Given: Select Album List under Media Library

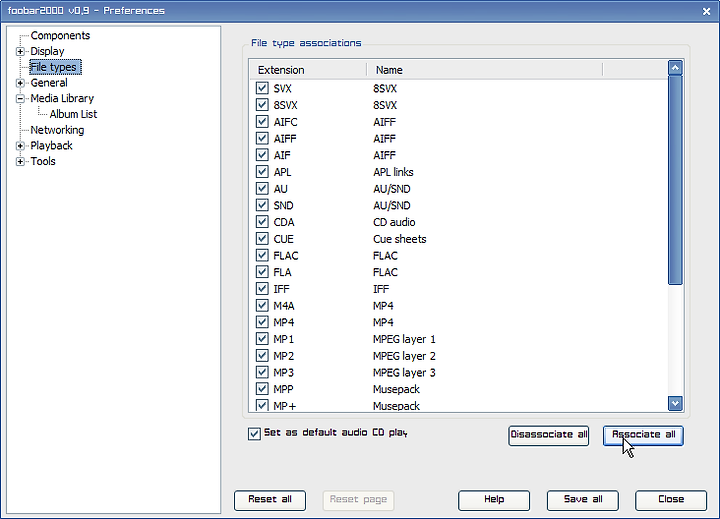Looking at the screenshot, I should [x=73, y=114].
